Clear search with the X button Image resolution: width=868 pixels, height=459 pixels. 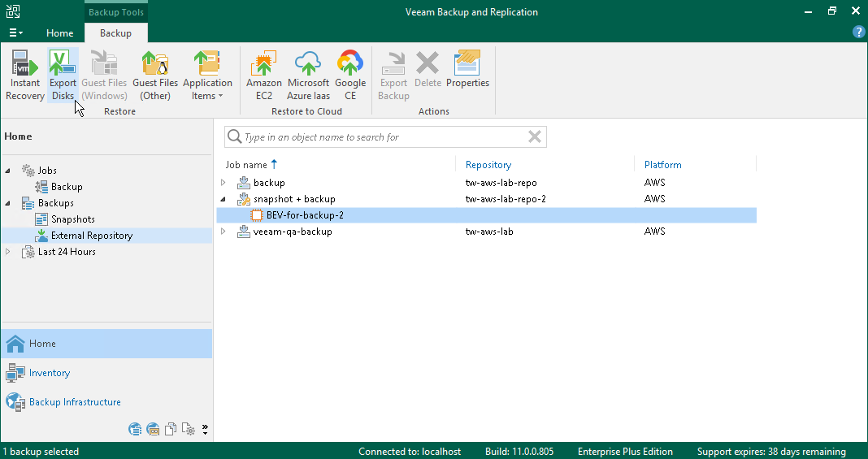click(x=535, y=136)
